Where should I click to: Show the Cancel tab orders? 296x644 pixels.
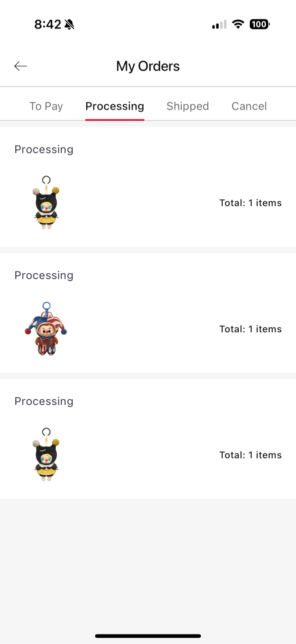(x=249, y=106)
